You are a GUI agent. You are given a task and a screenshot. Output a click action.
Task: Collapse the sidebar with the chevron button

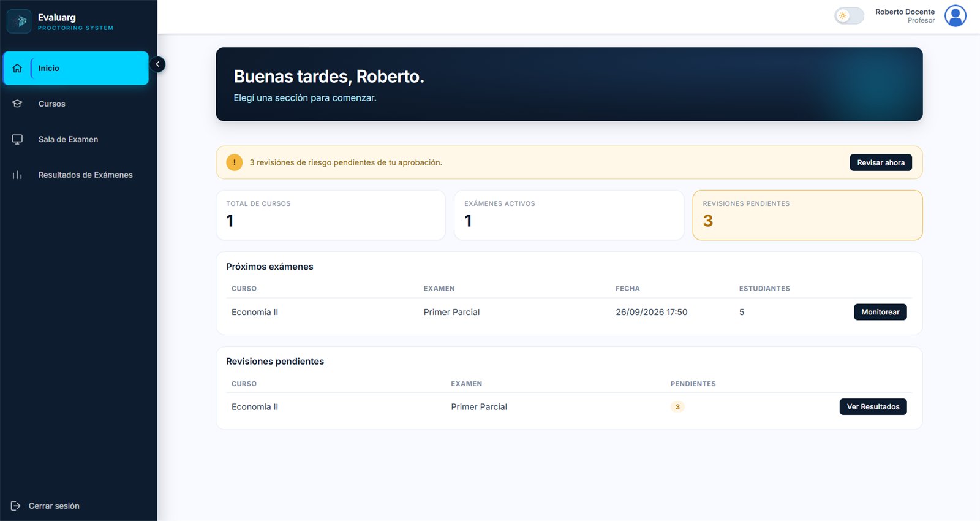[157, 64]
